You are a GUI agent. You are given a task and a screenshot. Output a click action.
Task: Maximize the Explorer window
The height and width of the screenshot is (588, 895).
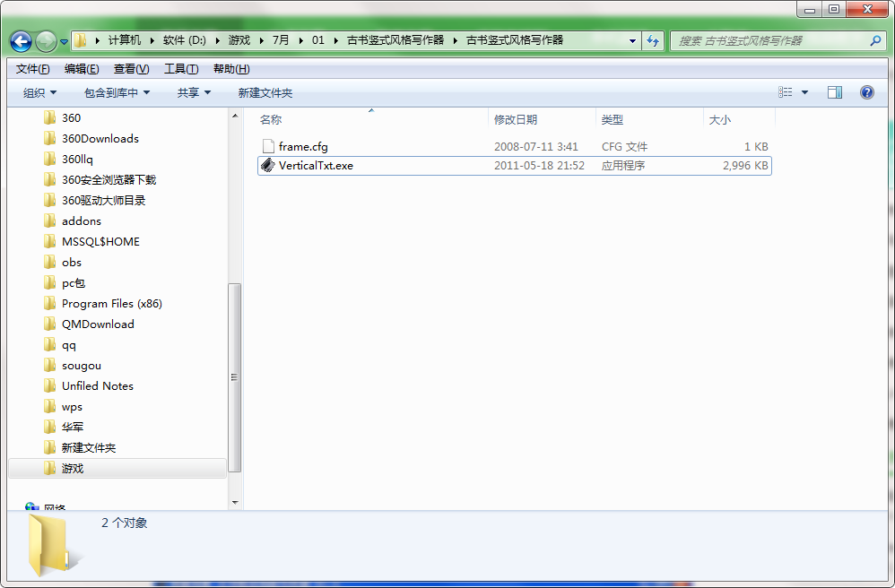coord(834,9)
